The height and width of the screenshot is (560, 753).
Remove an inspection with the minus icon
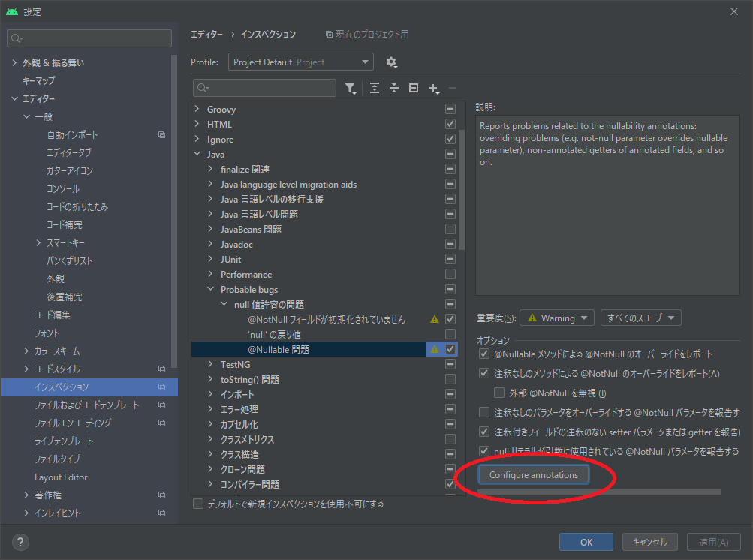point(452,88)
